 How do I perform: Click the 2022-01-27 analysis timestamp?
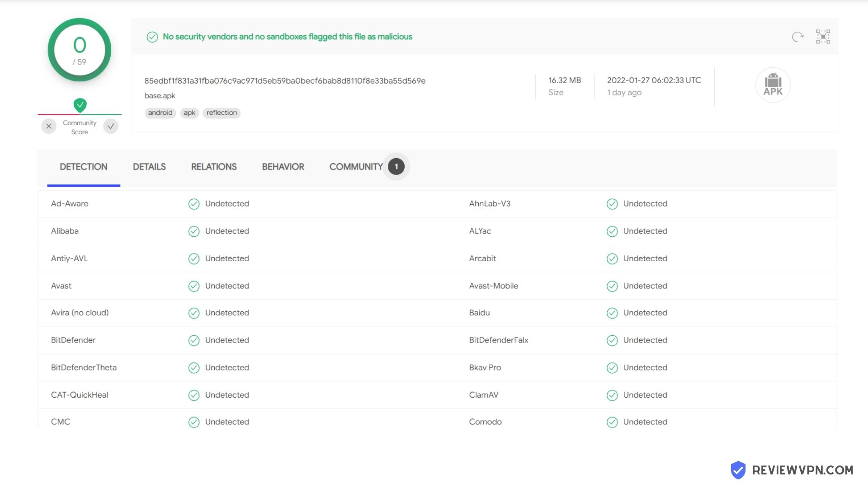click(x=654, y=80)
